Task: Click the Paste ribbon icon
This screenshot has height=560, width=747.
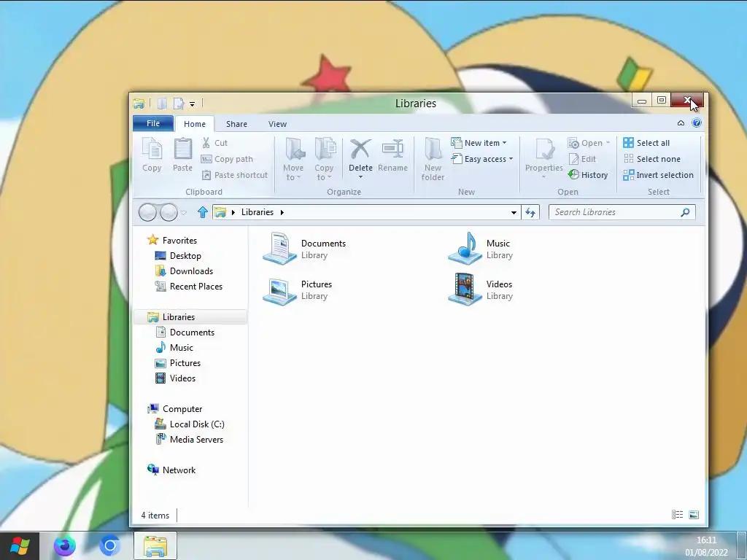Action: pyautogui.click(x=182, y=155)
